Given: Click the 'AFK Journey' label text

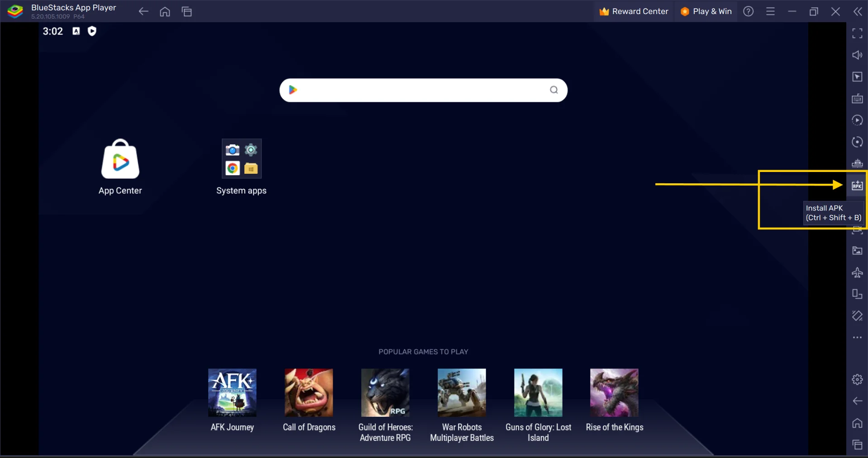Looking at the screenshot, I should (x=232, y=427).
